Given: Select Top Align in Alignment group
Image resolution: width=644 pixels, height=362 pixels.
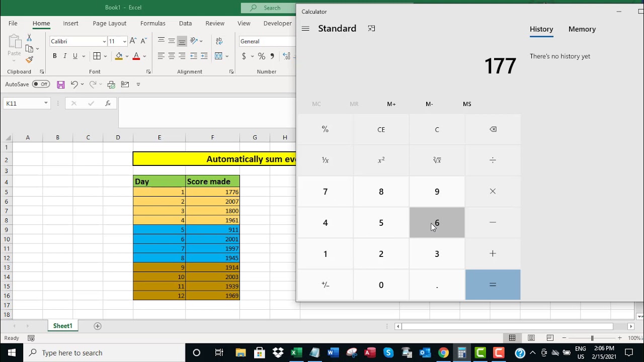Looking at the screenshot, I should tap(161, 41).
